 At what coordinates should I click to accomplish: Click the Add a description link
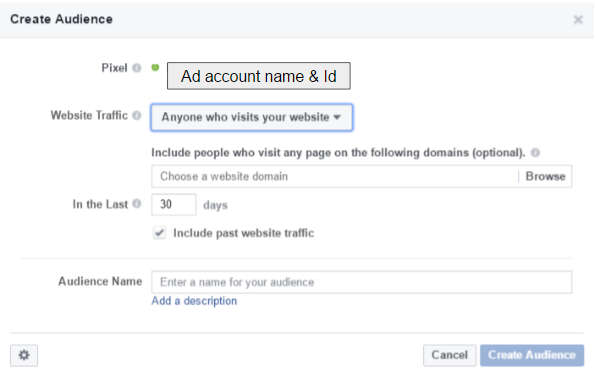coord(194,301)
